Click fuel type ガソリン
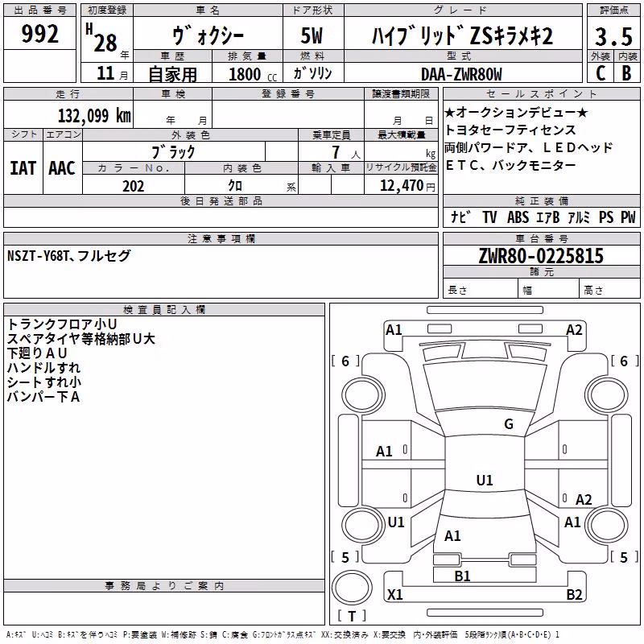This screenshot has width=644, height=644. click(312, 73)
